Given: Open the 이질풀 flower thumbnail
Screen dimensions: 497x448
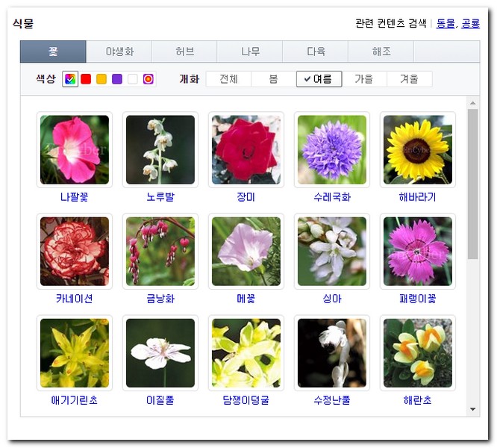Looking at the screenshot, I should coord(160,353).
